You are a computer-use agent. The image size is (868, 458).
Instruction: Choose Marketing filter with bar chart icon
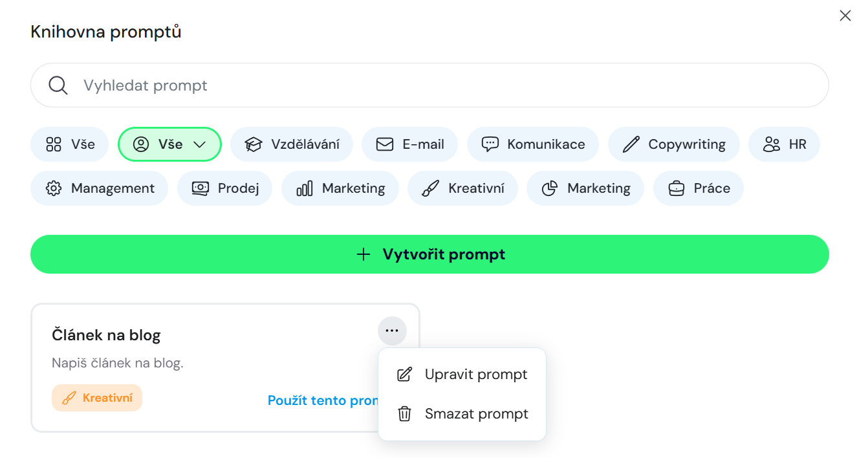point(340,188)
